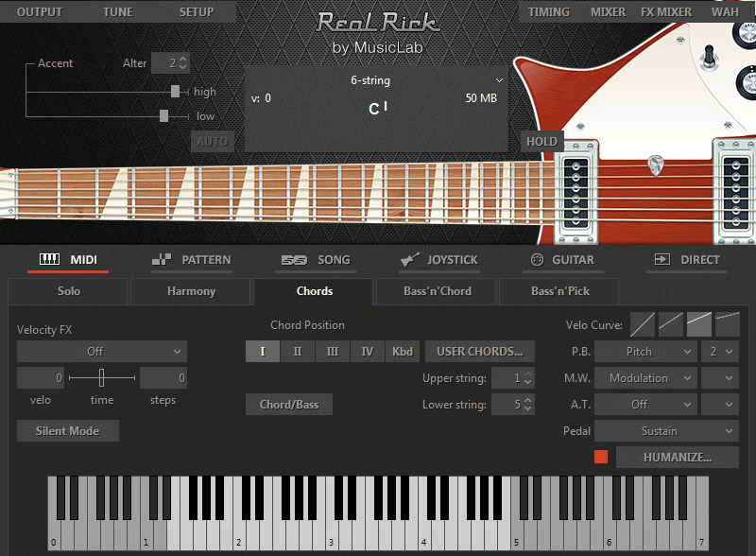Switch to the SONG mode tab
The width and height of the screenshot is (756, 556).
coord(316,260)
